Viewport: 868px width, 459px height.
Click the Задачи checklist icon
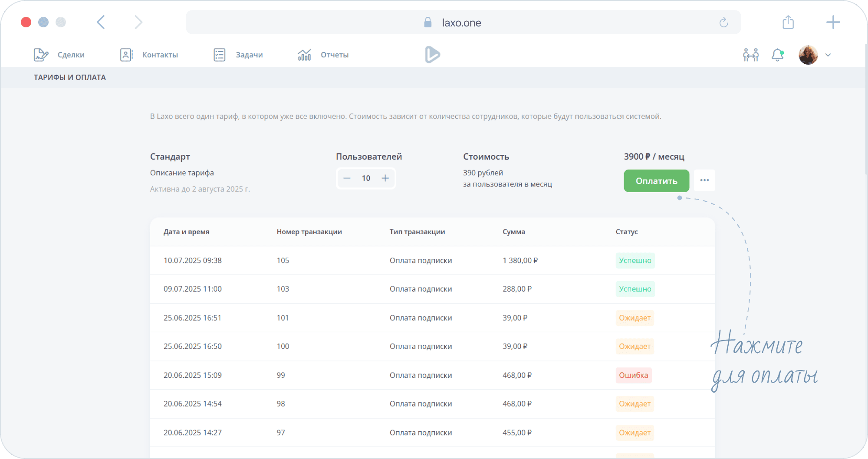click(220, 55)
